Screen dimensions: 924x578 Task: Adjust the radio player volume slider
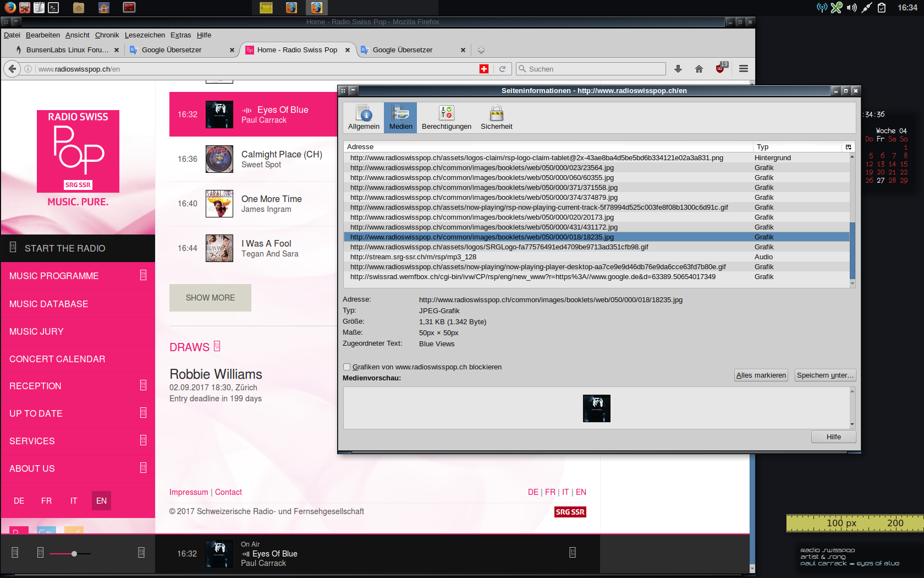(74, 554)
